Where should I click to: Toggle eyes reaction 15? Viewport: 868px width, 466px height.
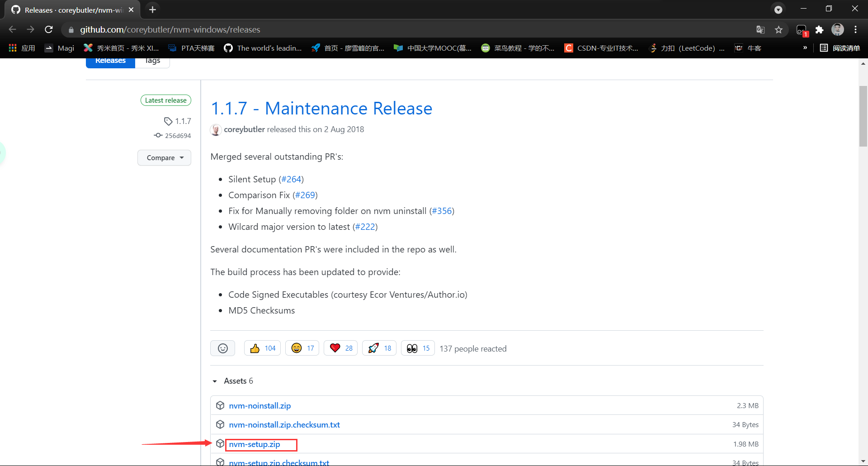(x=418, y=348)
